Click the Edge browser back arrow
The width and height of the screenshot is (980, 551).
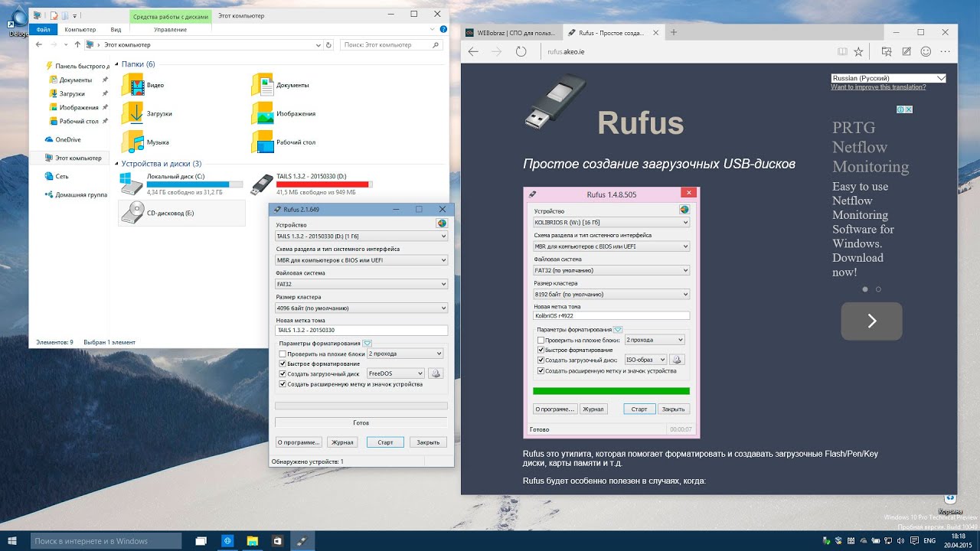[473, 51]
